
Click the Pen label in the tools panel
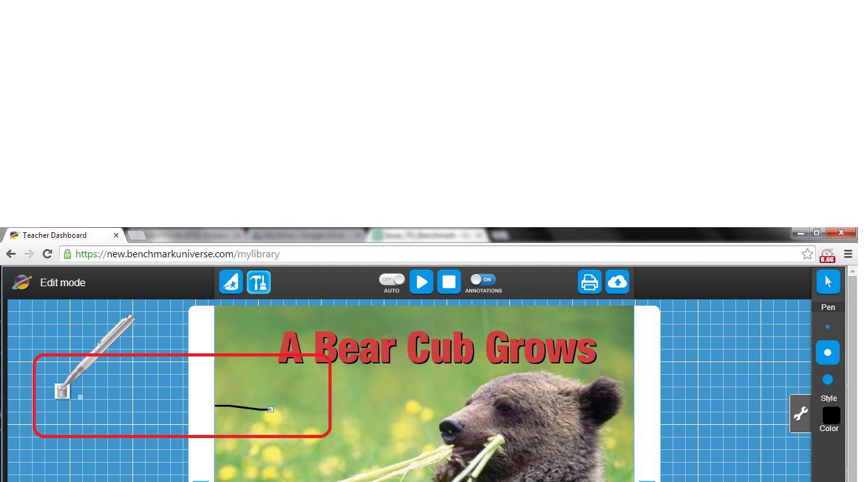click(x=828, y=308)
